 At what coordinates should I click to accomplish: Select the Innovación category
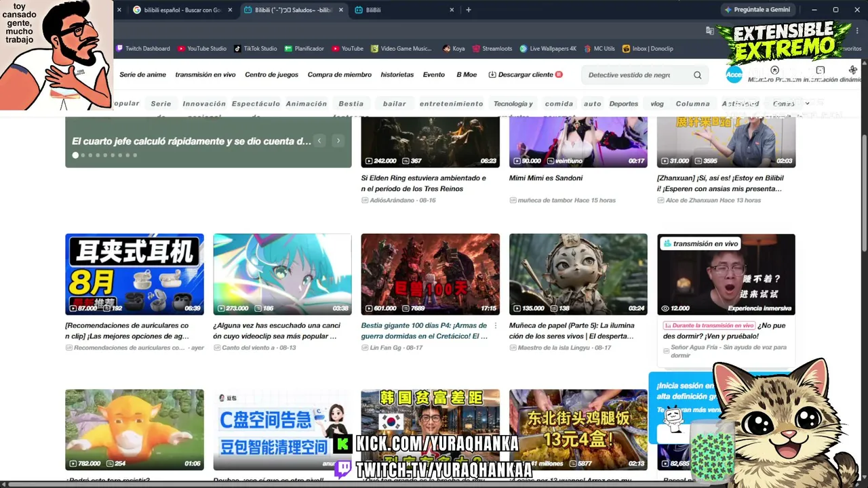204,104
